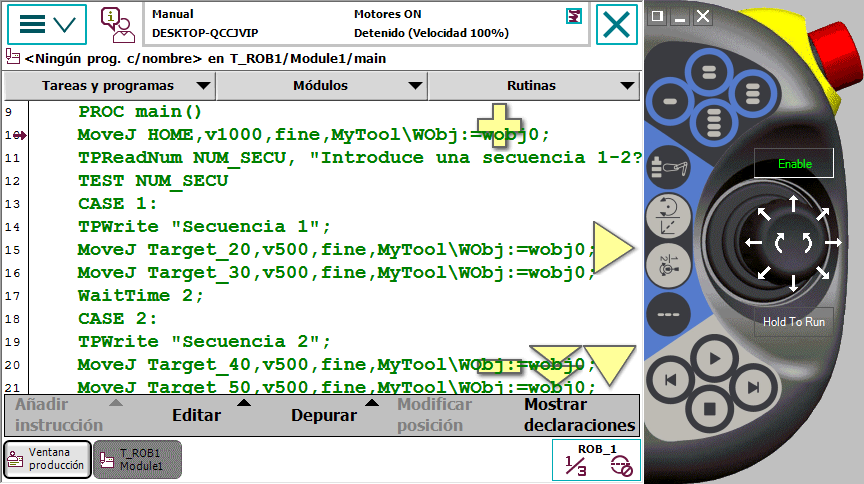The width and height of the screenshot is (864, 484).
Task: Select PROC main() line
Action: (140, 112)
